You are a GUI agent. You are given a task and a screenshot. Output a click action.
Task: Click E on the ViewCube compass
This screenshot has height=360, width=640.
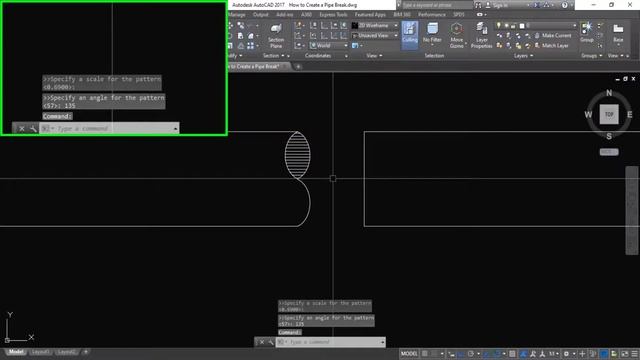(629, 115)
